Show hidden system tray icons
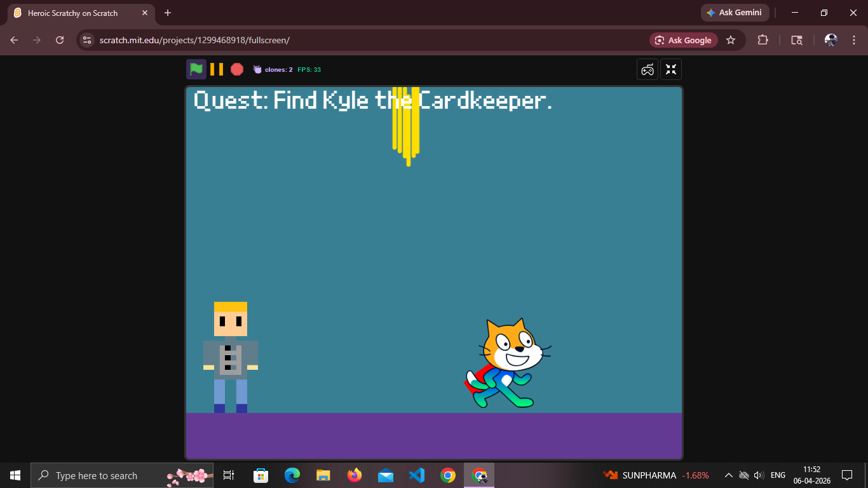868x488 pixels. pos(729,475)
